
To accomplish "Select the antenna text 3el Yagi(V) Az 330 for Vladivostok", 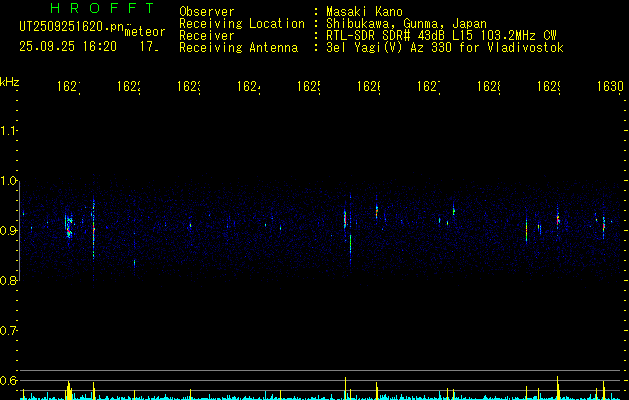I will (x=445, y=48).
